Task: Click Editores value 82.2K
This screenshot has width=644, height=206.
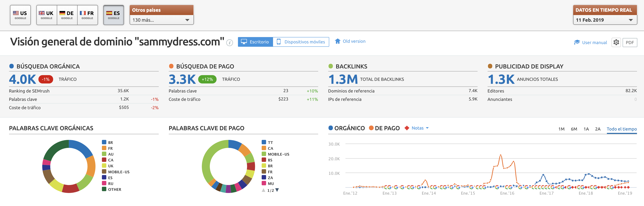Action: pos(631,91)
